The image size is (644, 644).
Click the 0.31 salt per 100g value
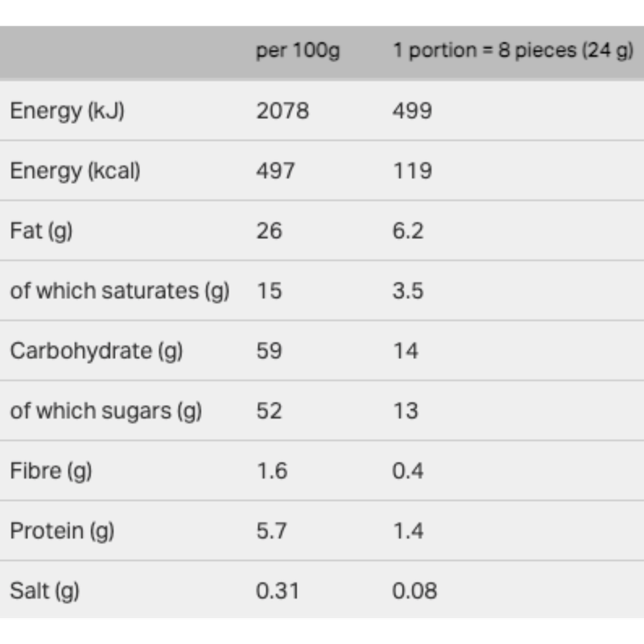tap(277, 590)
